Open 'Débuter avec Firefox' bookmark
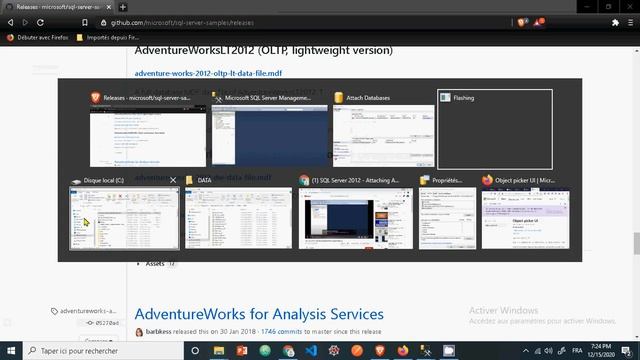The width and height of the screenshot is (640, 360). pos(38,38)
